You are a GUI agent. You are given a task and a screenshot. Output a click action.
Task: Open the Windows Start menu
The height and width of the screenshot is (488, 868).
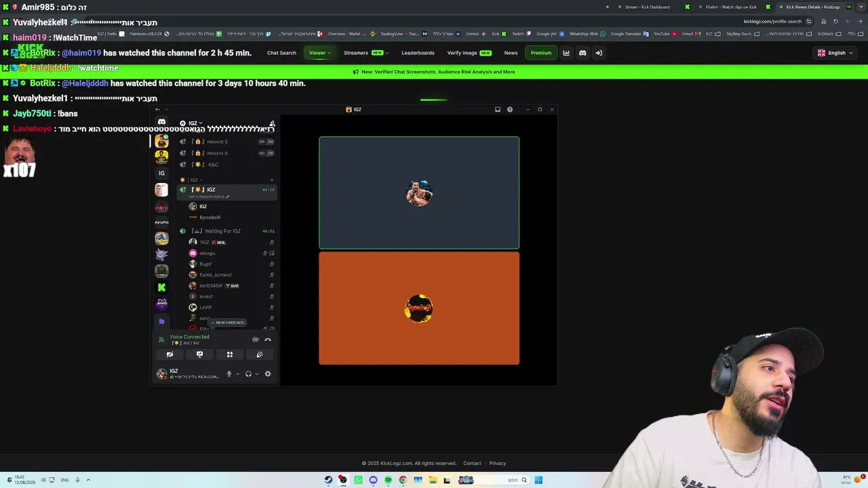pos(538,480)
